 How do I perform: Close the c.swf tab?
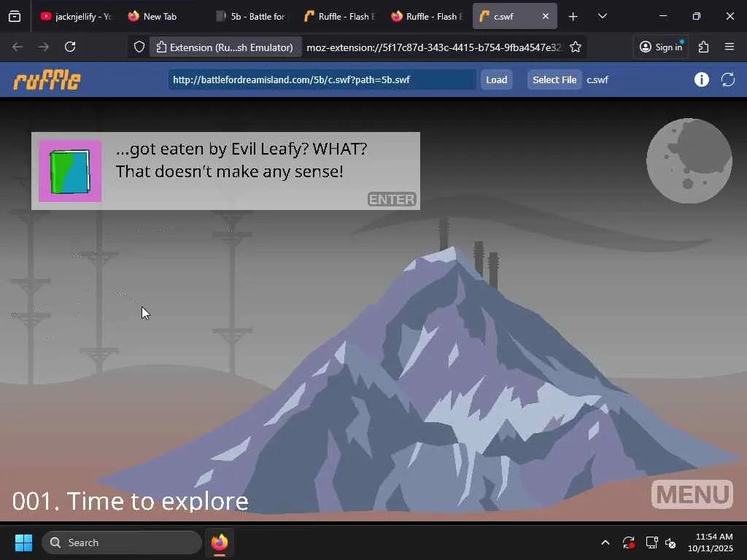[x=546, y=16]
